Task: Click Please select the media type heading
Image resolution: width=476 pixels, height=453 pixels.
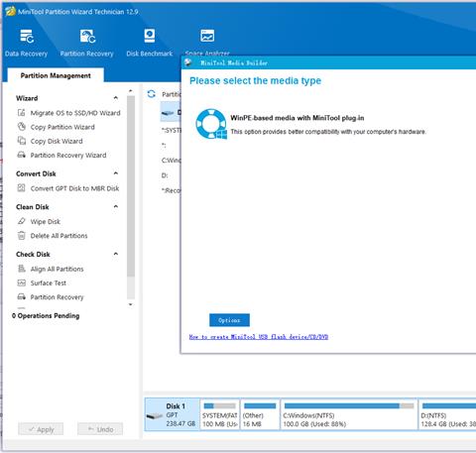Action: pos(255,80)
